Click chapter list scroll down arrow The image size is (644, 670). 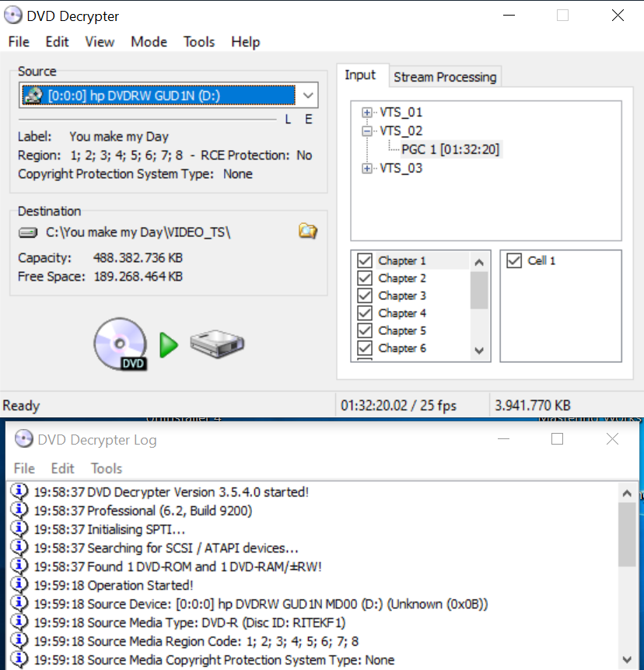coord(479,351)
